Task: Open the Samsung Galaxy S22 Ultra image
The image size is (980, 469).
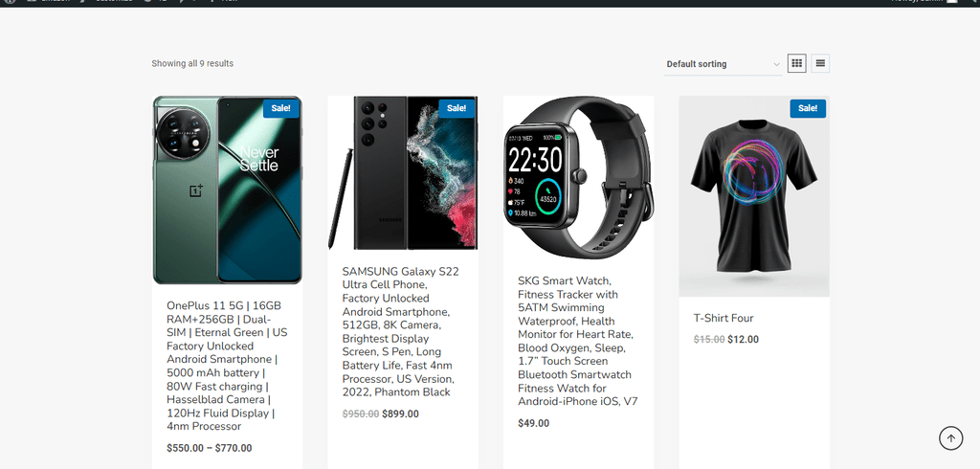Action: tap(403, 173)
